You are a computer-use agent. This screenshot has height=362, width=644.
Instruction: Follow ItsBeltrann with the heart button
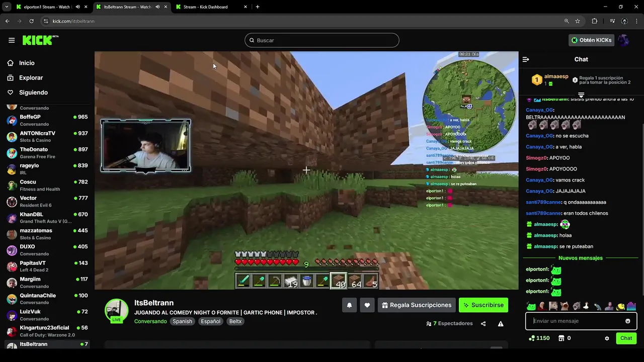[x=367, y=305]
